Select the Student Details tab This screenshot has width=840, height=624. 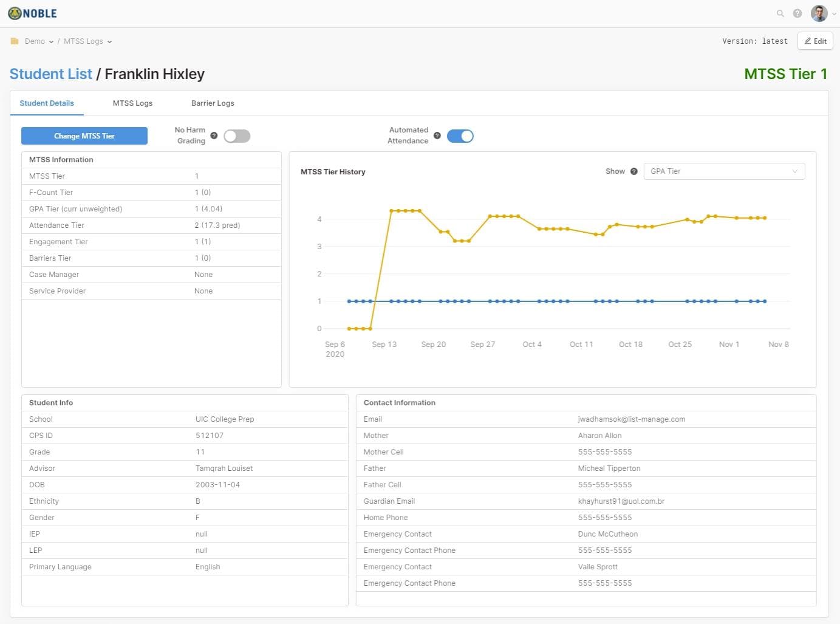(x=47, y=103)
